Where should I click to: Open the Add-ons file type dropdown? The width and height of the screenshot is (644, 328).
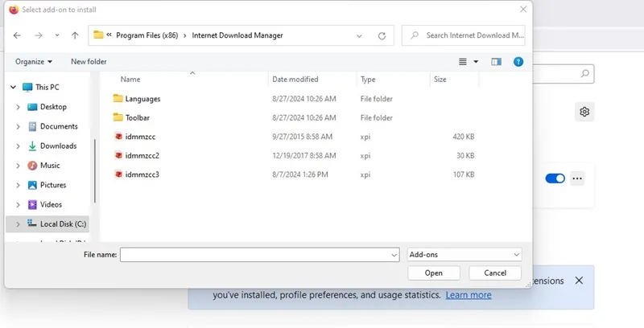click(x=464, y=255)
